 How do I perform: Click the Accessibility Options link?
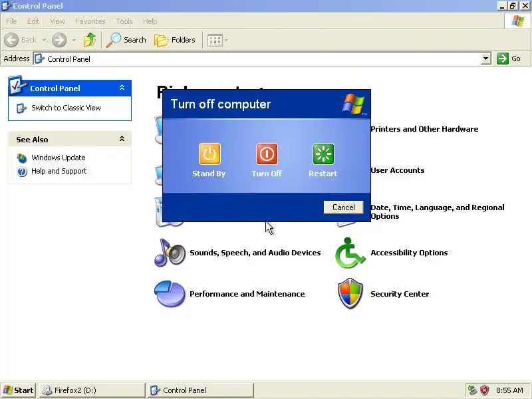[x=409, y=253]
